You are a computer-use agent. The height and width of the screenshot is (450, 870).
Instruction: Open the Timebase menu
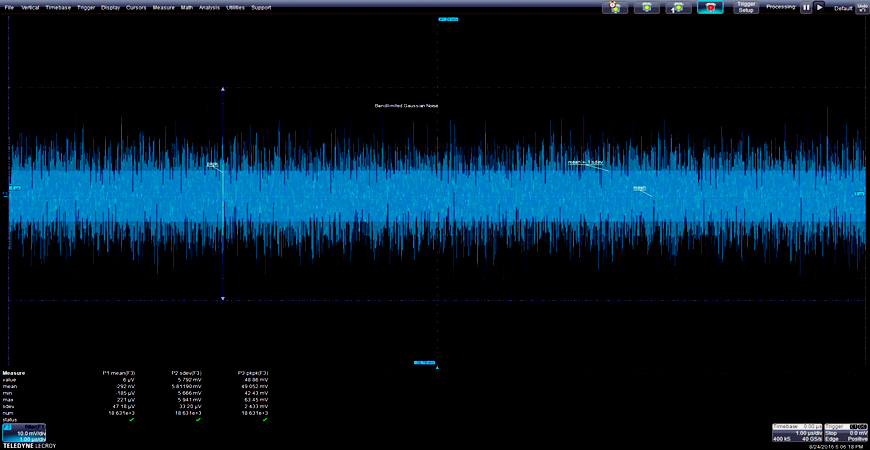(x=59, y=8)
